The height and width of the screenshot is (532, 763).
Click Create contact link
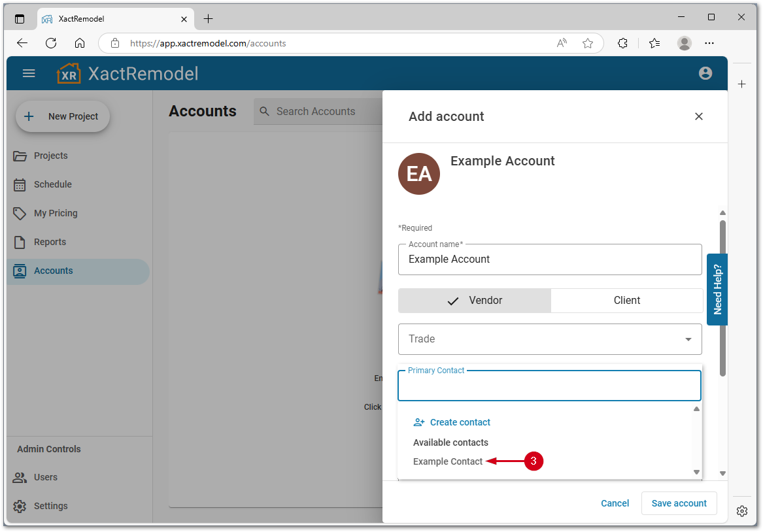click(x=460, y=423)
